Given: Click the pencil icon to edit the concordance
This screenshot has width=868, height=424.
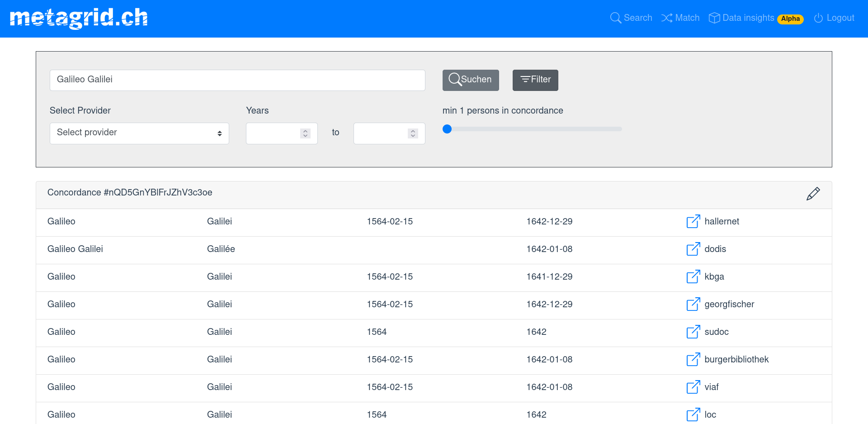Looking at the screenshot, I should pos(813,194).
